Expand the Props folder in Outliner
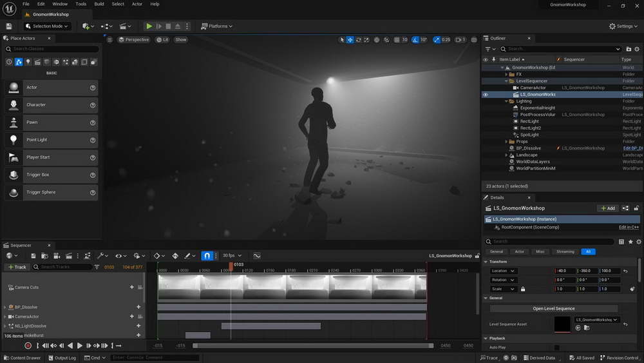Image resolution: width=644 pixels, height=363 pixels. point(506,141)
